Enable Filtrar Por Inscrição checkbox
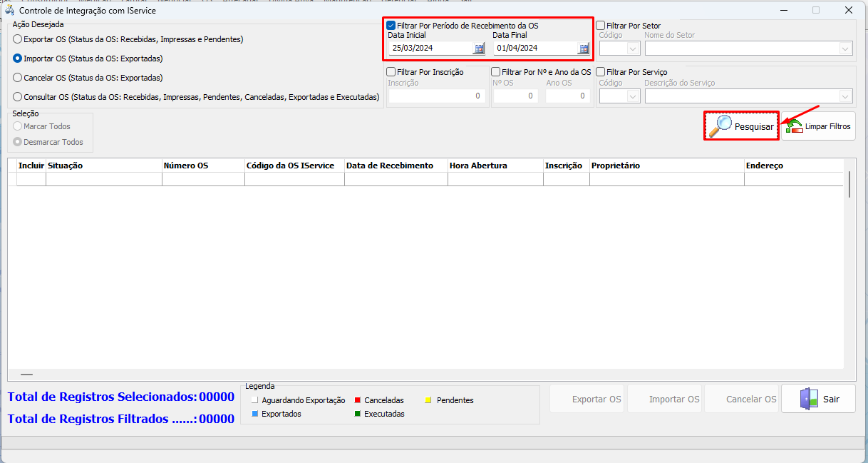 pos(391,72)
